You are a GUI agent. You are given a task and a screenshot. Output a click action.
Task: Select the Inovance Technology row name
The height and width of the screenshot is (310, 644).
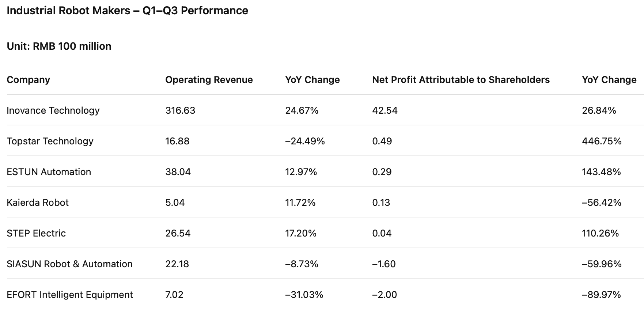click(x=53, y=110)
